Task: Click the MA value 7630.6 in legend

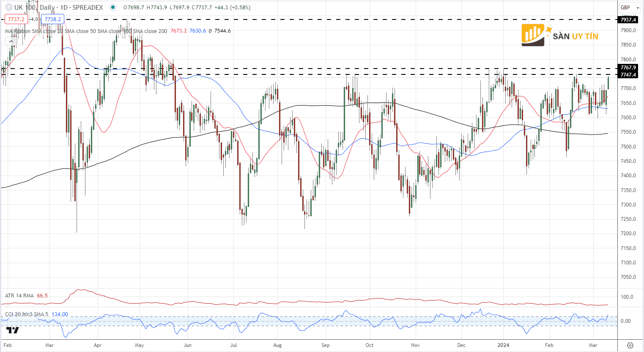Action: (x=198, y=31)
